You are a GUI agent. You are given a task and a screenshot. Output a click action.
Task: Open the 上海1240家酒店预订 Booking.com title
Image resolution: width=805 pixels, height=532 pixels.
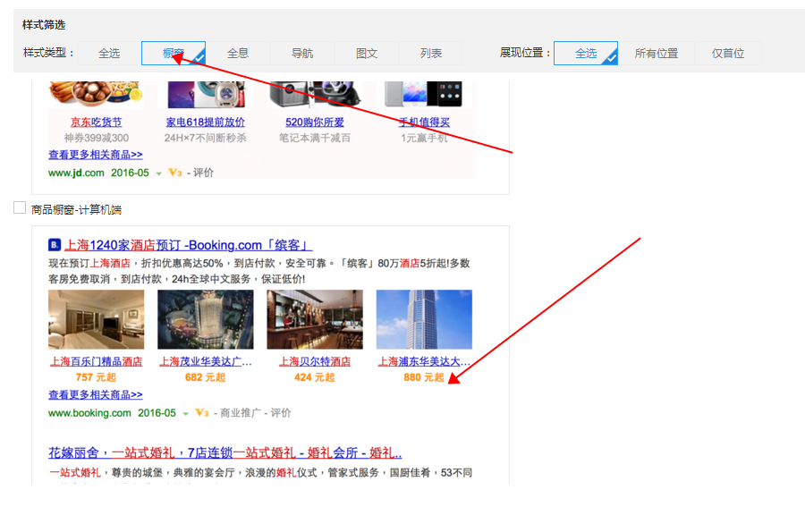point(189,245)
